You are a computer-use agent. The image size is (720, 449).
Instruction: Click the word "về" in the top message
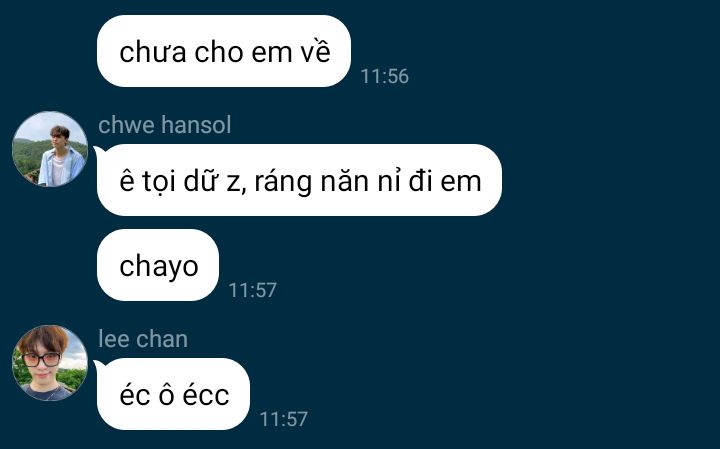point(315,51)
